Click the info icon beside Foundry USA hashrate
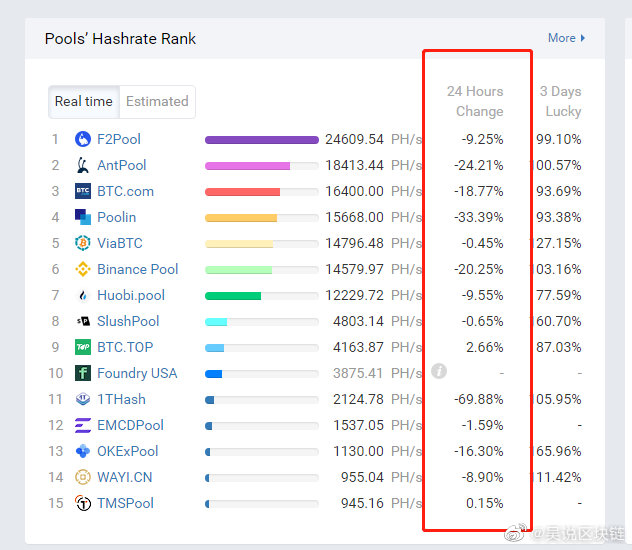 (439, 371)
